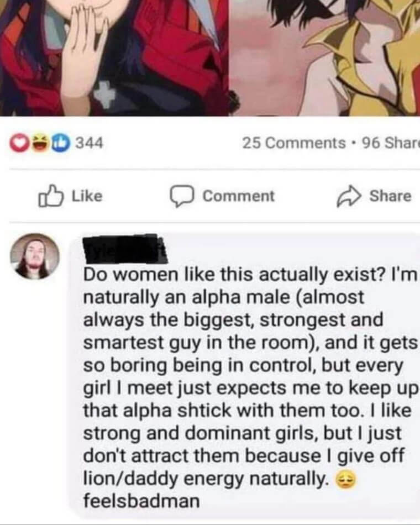
Task: Open the 344 reactions count
Action: click(89, 143)
